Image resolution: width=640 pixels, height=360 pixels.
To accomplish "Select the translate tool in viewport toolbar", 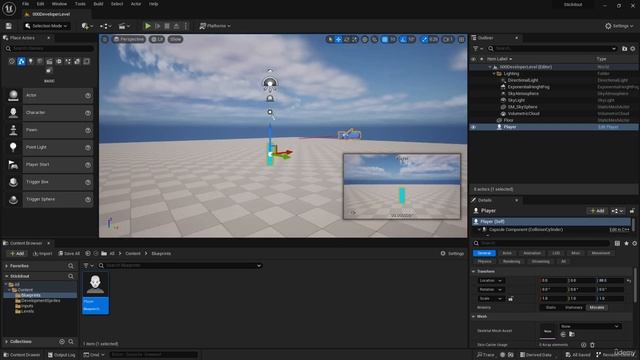I will click(x=338, y=39).
